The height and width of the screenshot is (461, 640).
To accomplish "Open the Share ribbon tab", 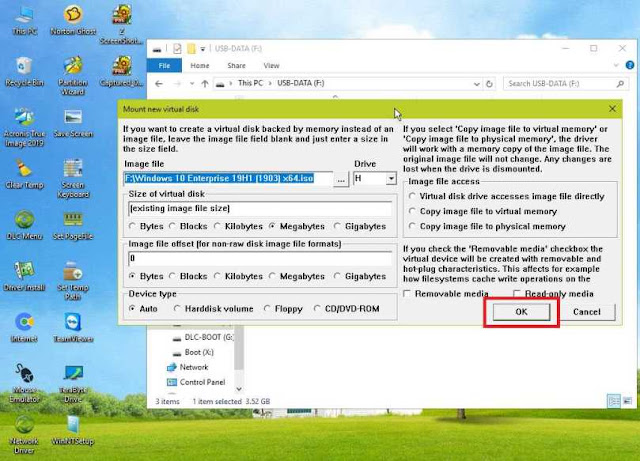I will [236, 65].
